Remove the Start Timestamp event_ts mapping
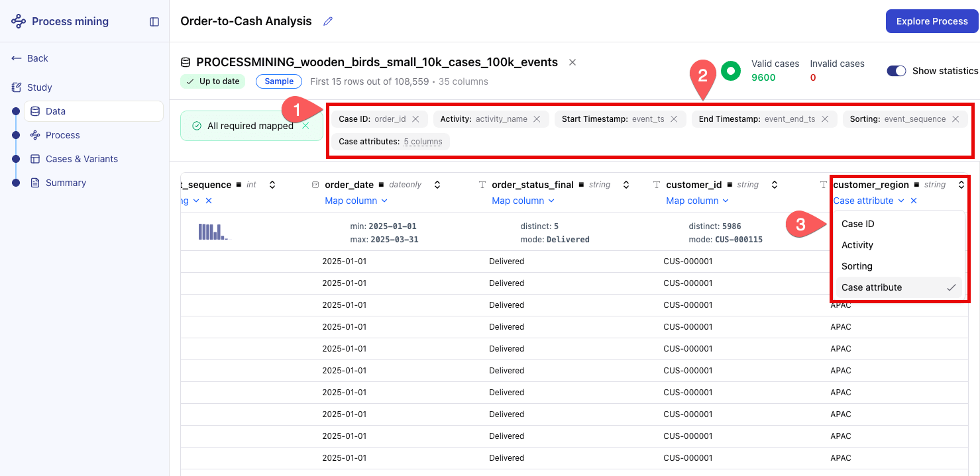Viewport: 980px width, 476px height. (674, 119)
